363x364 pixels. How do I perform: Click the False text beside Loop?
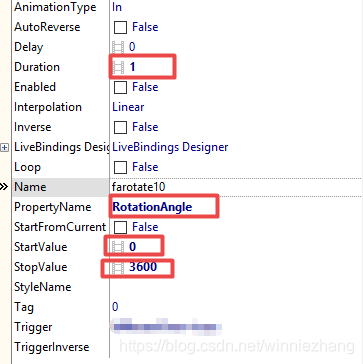click(145, 167)
